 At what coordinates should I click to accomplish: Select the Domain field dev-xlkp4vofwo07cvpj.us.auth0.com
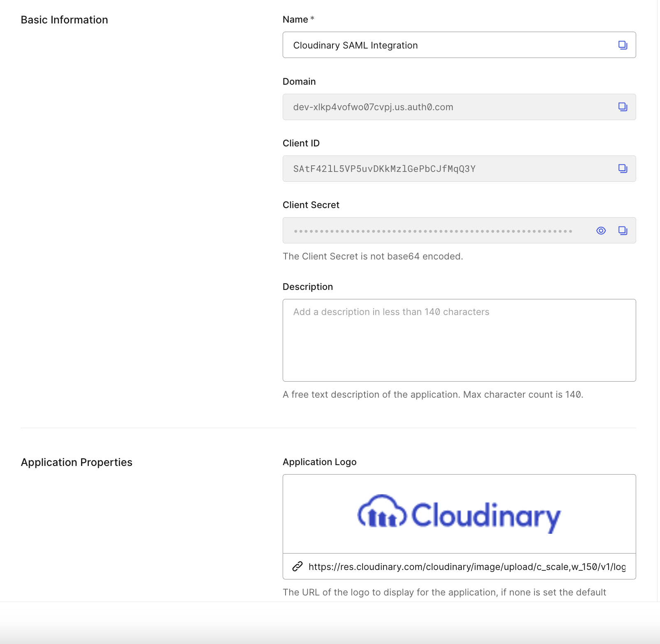(459, 107)
